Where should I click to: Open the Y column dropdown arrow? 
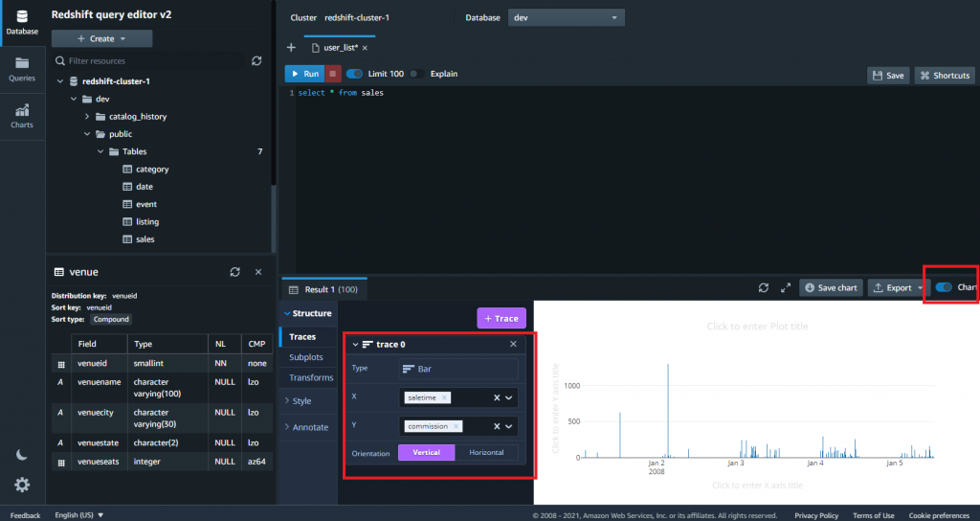509,426
